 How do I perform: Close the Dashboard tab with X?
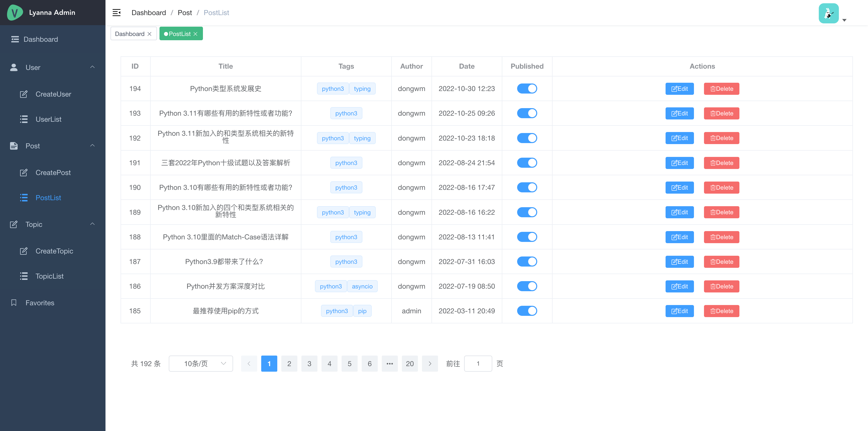coord(149,34)
